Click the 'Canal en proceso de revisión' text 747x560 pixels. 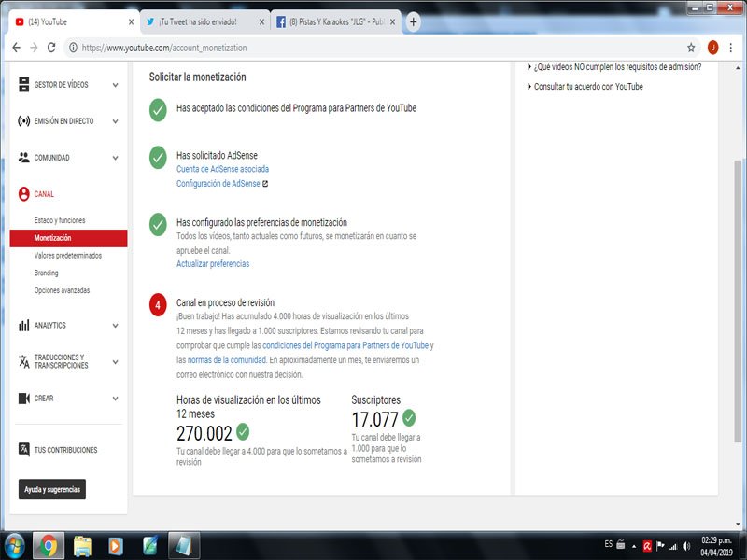pyautogui.click(x=225, y=302)
